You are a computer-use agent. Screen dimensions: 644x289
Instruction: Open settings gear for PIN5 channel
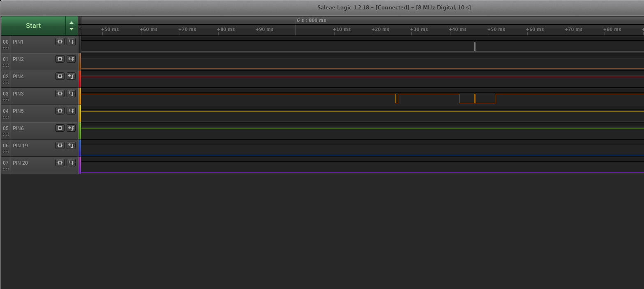(60, 111)
